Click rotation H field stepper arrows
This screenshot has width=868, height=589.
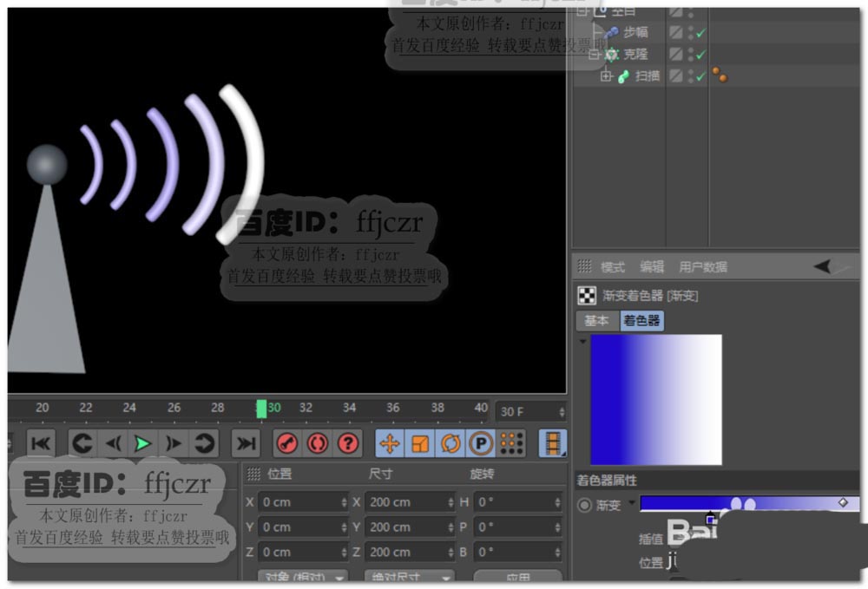coord(557,502)
